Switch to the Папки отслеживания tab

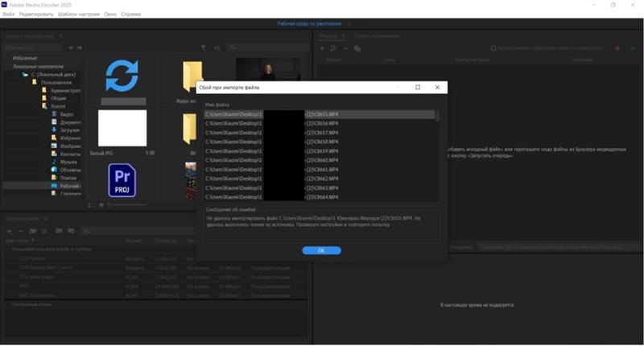377,36
